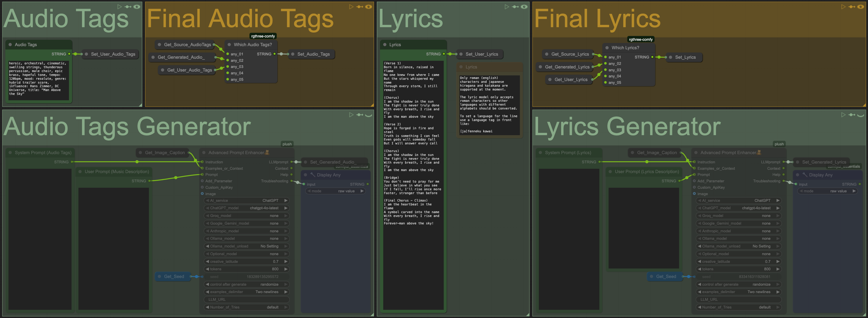
Task: Open the ChatGPT_model dropdown showing chatgpt-4o-latest
Action: 246,208
